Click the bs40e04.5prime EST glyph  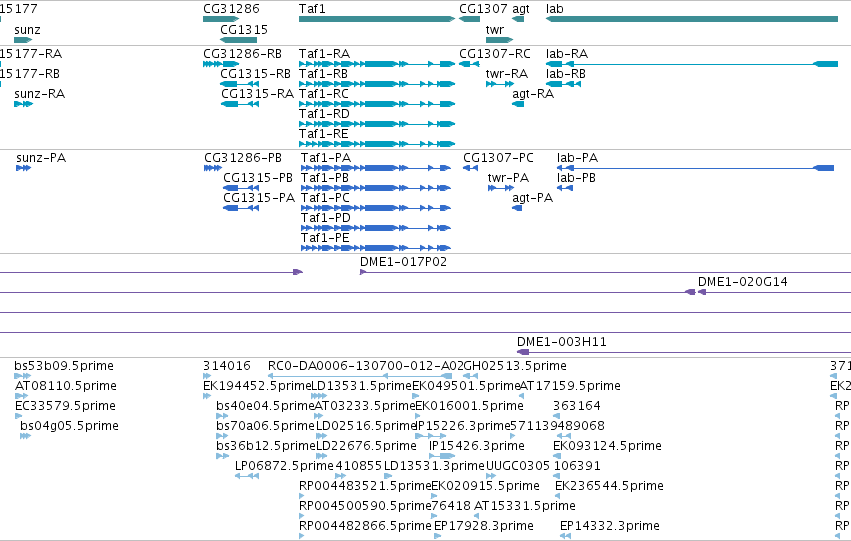[x=222, y=416]
